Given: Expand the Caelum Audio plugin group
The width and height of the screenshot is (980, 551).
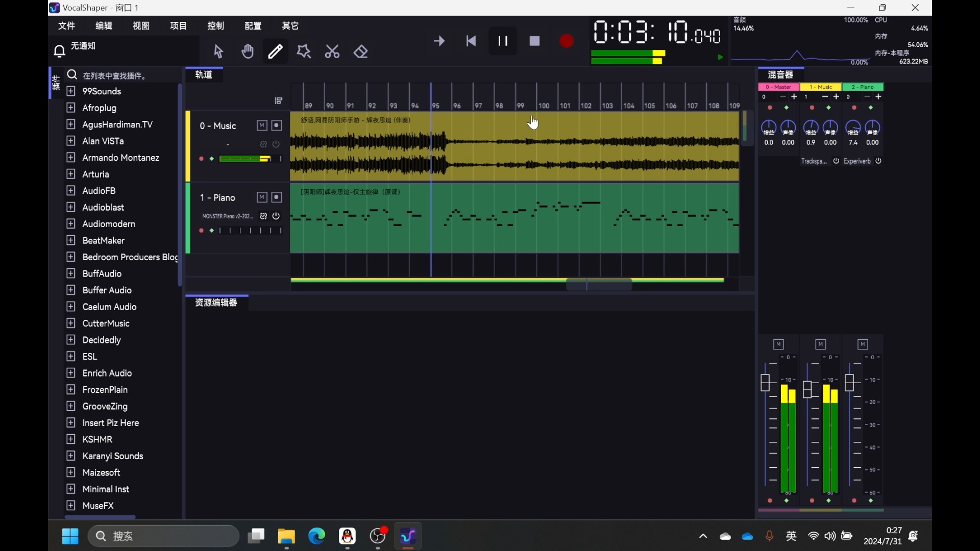Looking at the screenshot, I should click(x=71, y=307).
